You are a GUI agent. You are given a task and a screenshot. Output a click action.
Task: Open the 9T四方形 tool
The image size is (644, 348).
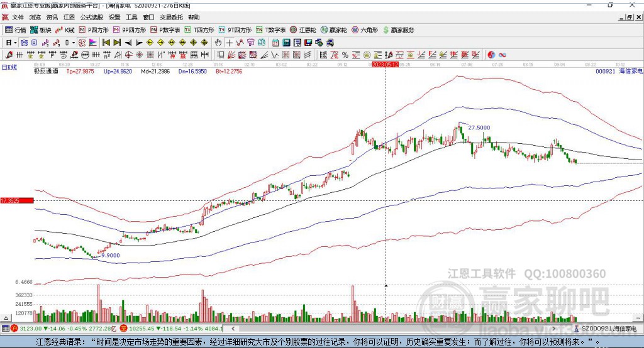click(x=235, y=30)
